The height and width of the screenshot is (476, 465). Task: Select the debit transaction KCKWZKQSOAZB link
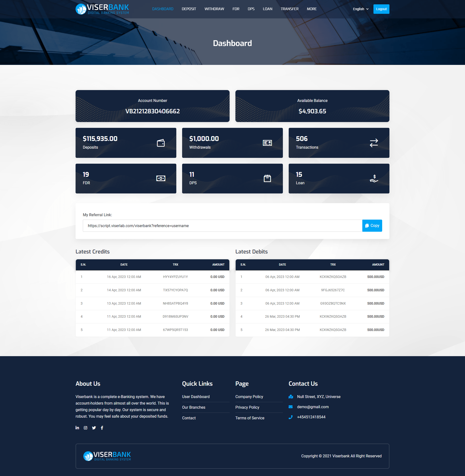pos(333,277)
